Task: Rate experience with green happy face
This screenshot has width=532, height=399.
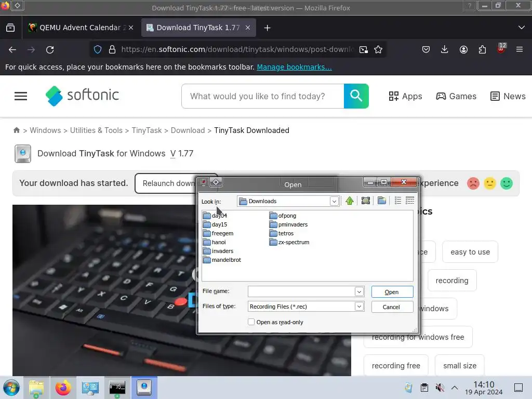Action: (506, 183)
